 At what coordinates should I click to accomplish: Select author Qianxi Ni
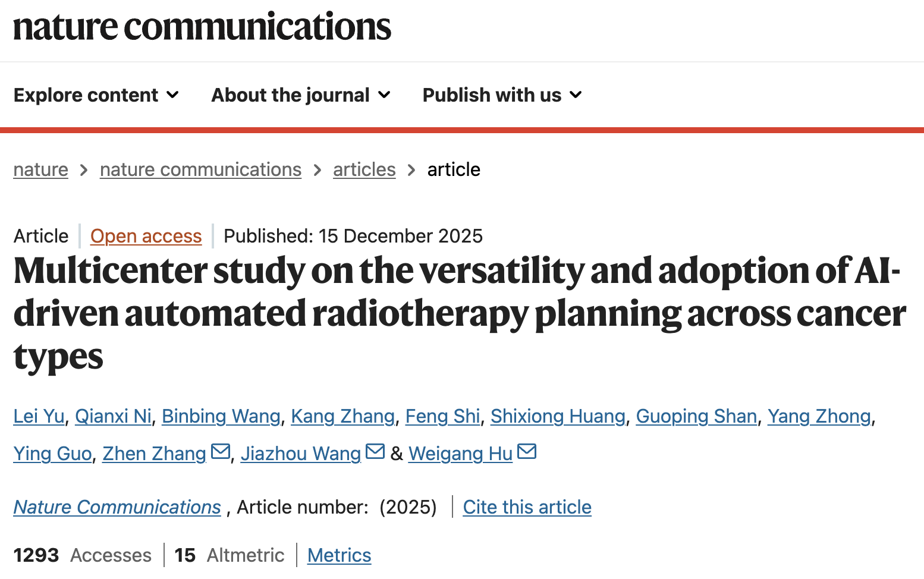(x=113, y=416)
